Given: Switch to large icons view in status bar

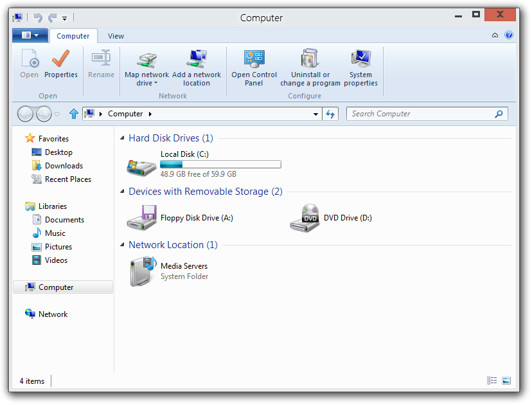Looking at the screenshot, I should 506,381.
